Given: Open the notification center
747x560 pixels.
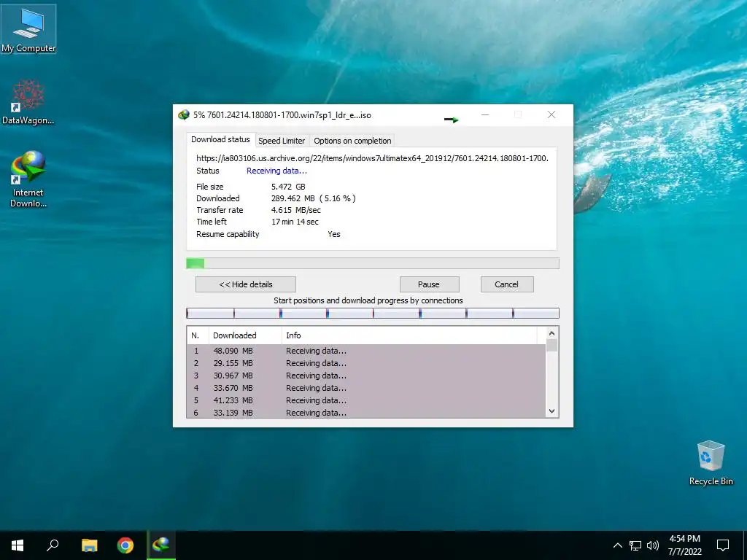Looking at the screenshot, I should coord(723,545).
